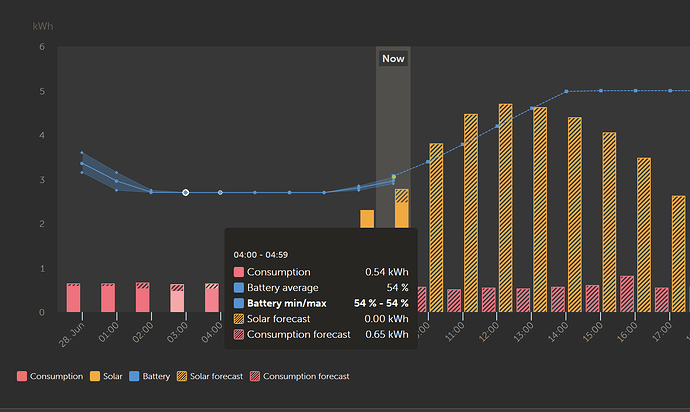Click the Solar forecast legend icon
Screen dimensions: 690x412
[182, 376]
